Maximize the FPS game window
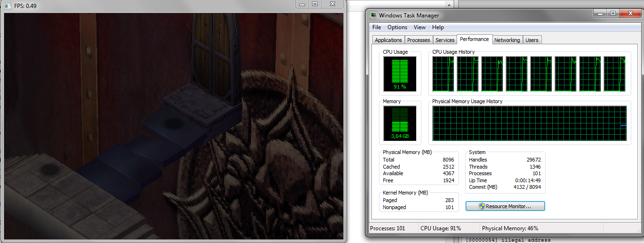Screen dimensions: 644x243 click(315, 4)
